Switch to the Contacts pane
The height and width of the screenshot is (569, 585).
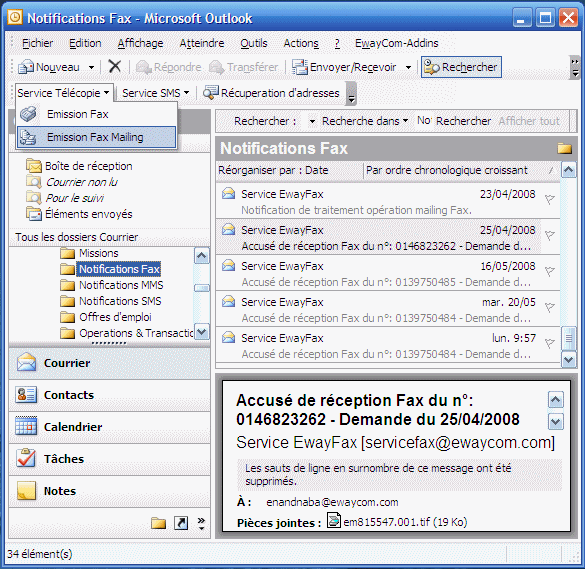(109, 395)
